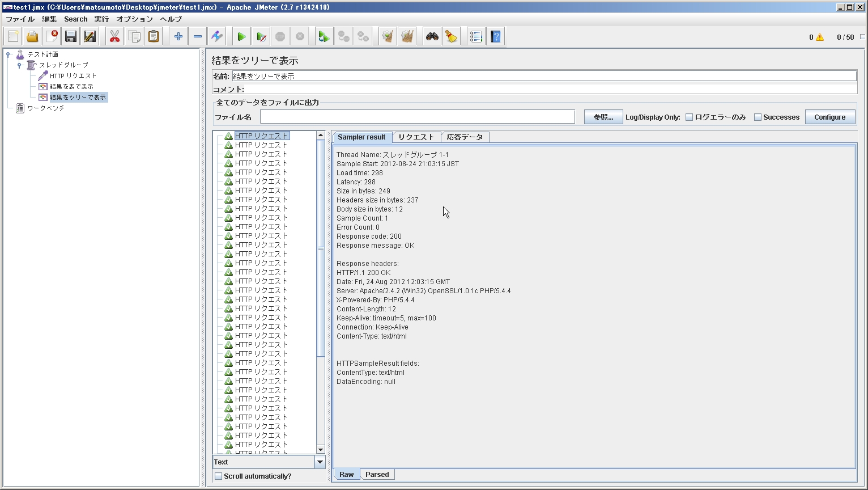Click the コメント comment input field
The width and height of the screenshot is (868, 490).
tap(551, 89)
